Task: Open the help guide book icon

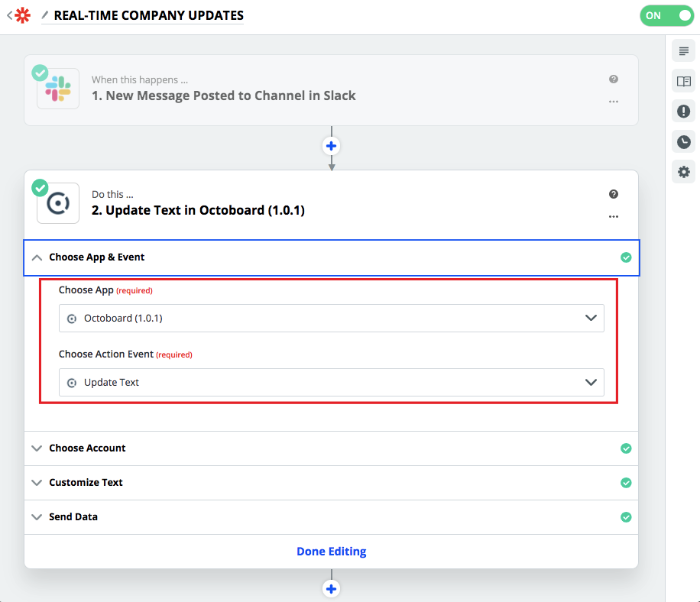Action: (683, 81)
